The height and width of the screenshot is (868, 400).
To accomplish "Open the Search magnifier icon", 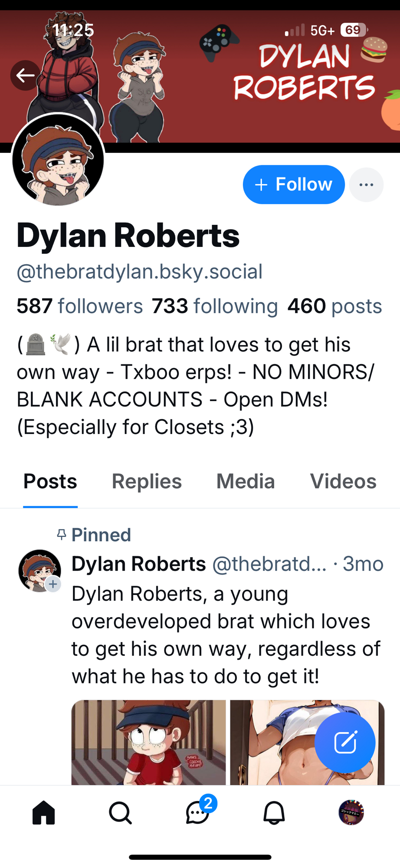I will pos(120,812).
